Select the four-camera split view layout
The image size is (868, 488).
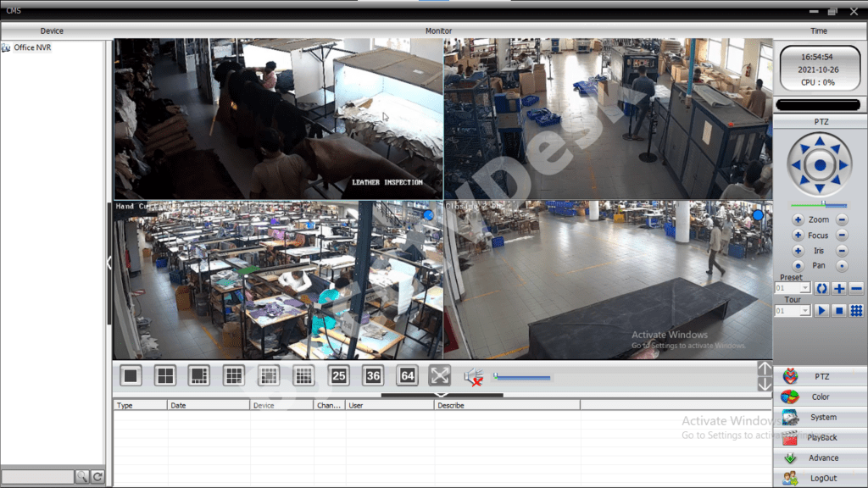165,375
